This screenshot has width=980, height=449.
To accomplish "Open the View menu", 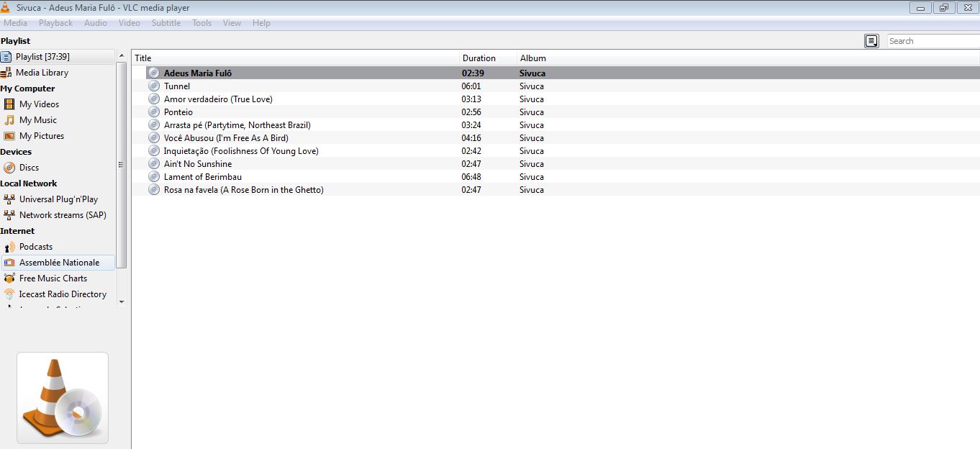I will click(x=232, y=23).
